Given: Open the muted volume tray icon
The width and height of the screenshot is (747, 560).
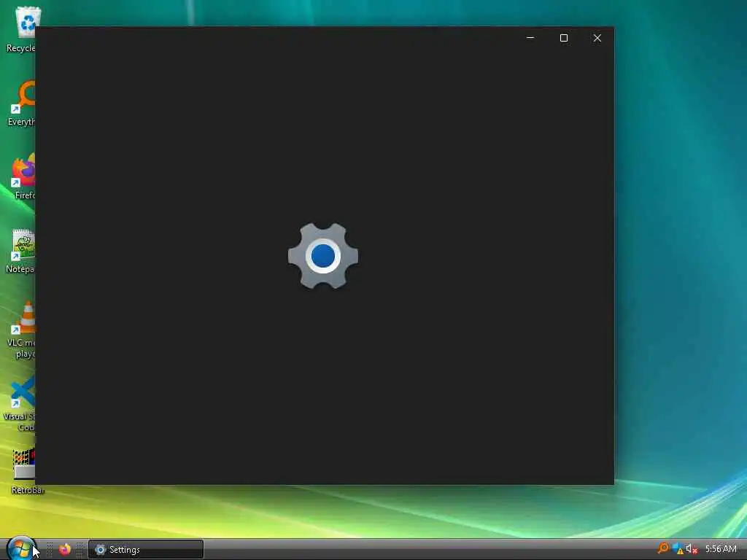Looking at the screenshot, I should pyautogui.click(x=692, y=549).
